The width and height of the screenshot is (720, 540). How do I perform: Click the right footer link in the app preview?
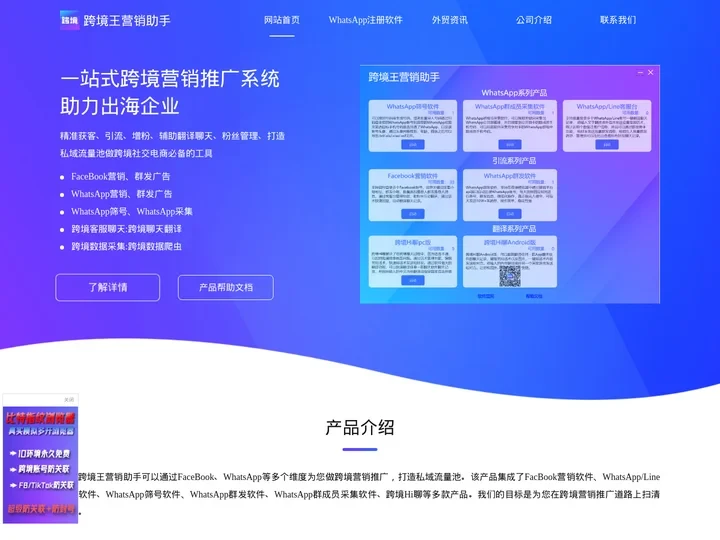click(534, 296)
